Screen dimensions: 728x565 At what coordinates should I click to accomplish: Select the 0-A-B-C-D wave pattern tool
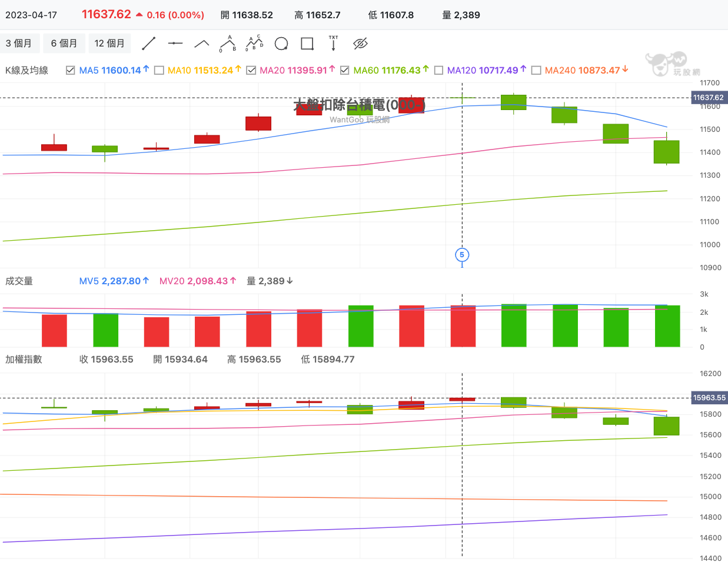coord(255,44)
